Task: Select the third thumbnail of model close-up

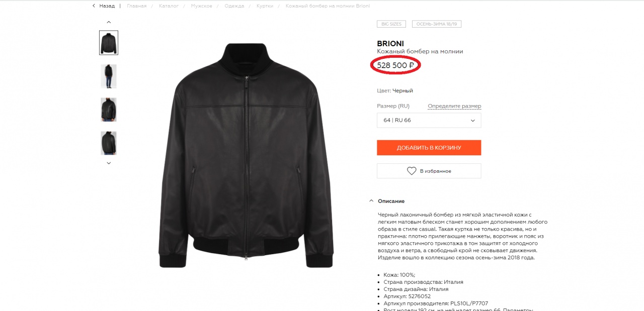Action: pos(109,110)
